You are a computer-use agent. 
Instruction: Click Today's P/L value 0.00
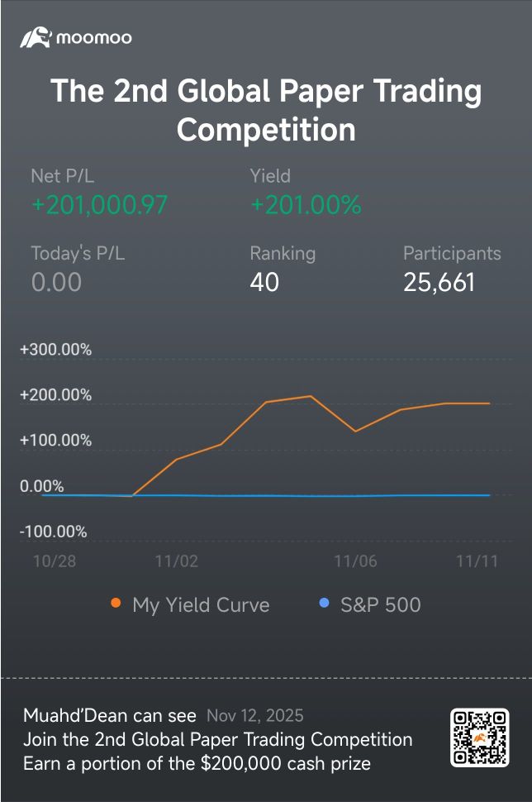(x=56, y=283)
